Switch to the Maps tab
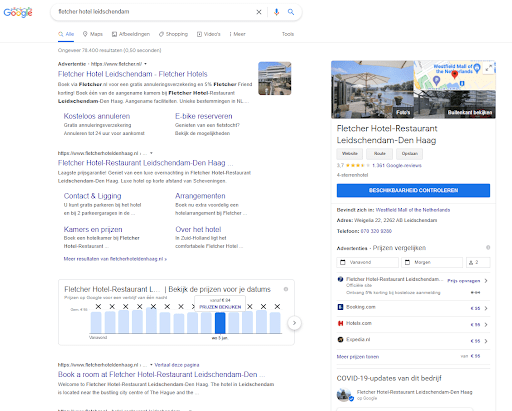Screen dimensions: 512x411 tap(93, 34)
